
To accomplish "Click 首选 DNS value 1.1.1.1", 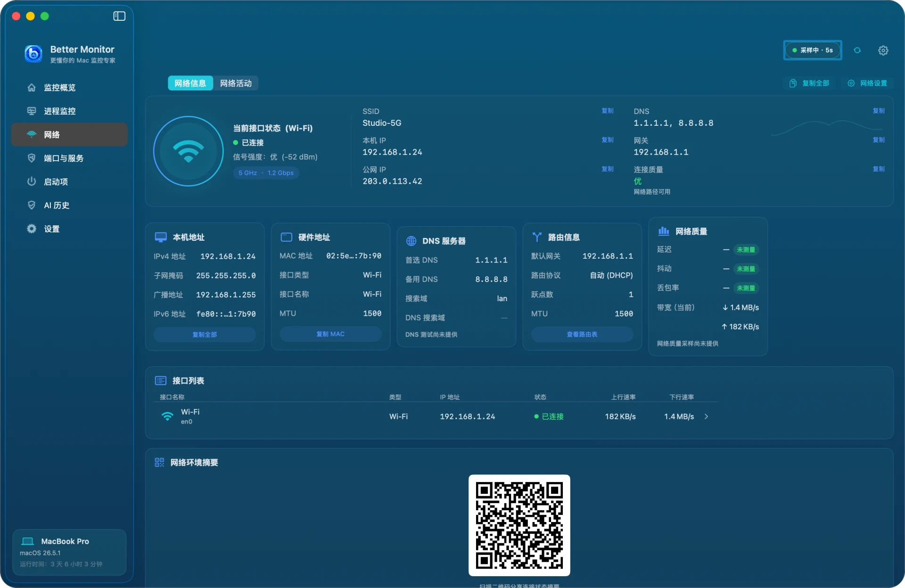I will 491,260.
